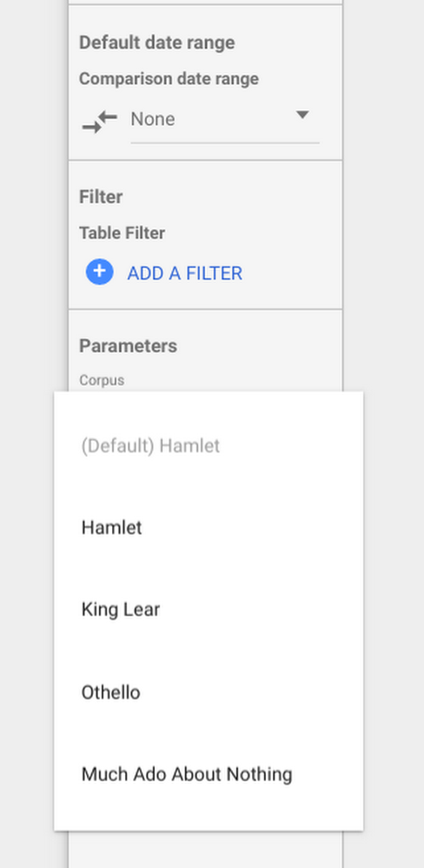
Task: Choose Much Ado About Nothing corpus
Action: click(x=187, y=774)
